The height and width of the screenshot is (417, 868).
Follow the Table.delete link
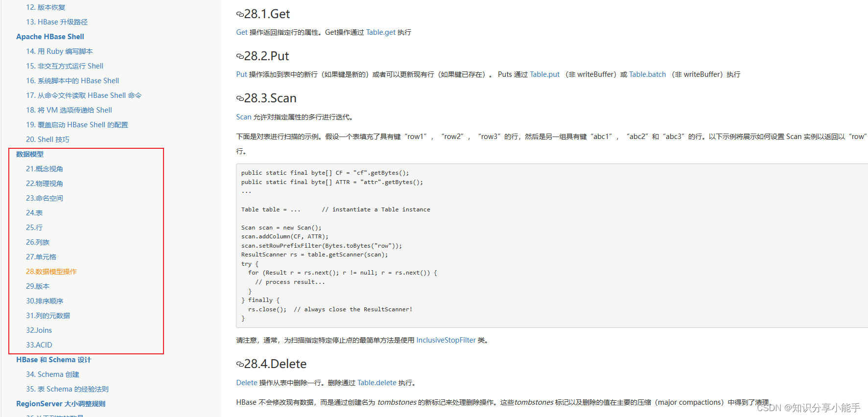377,383
